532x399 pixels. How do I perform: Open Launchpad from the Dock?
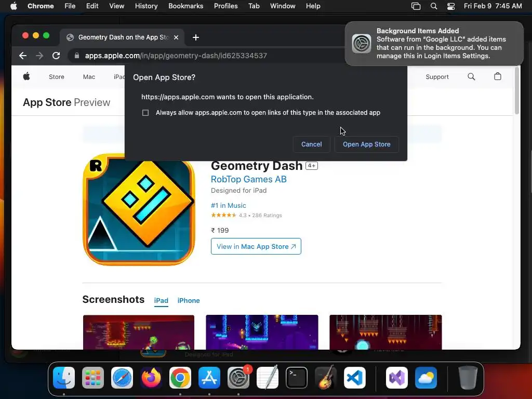pyautogui.click(x=93, y=378)
